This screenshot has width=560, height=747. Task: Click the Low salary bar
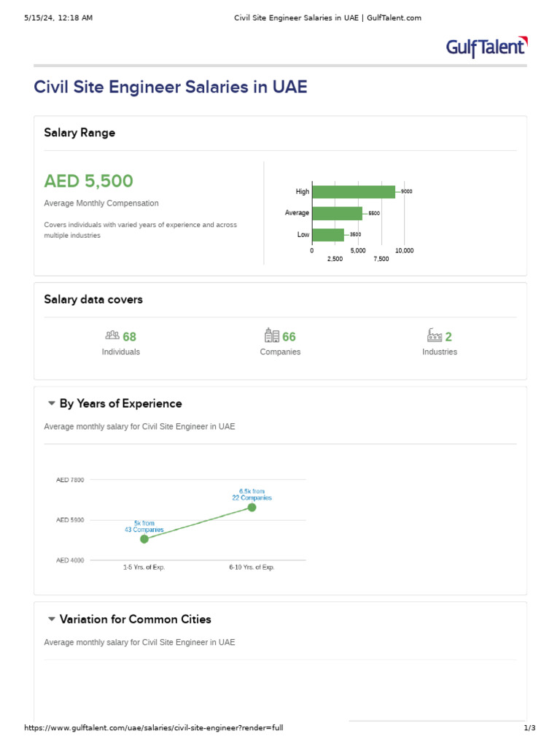pos(327,235)
